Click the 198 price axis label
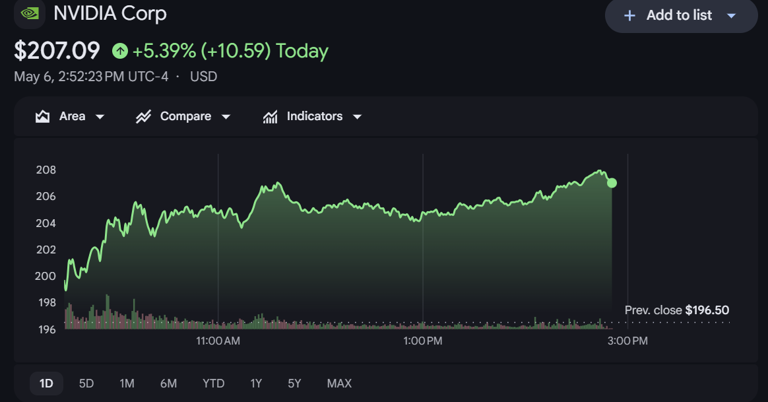 (x=47, y=303)
